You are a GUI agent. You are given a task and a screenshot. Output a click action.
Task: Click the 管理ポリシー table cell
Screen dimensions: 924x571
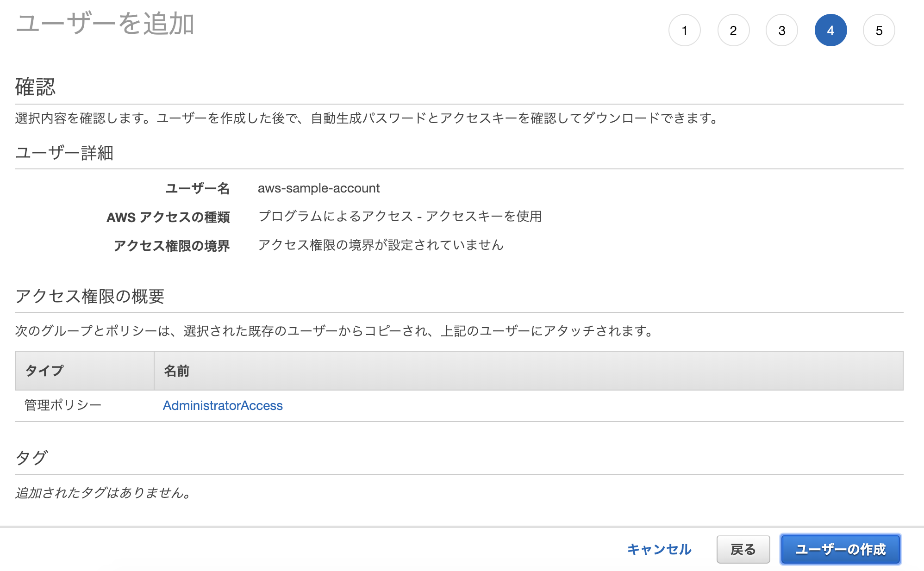[63, 405]
